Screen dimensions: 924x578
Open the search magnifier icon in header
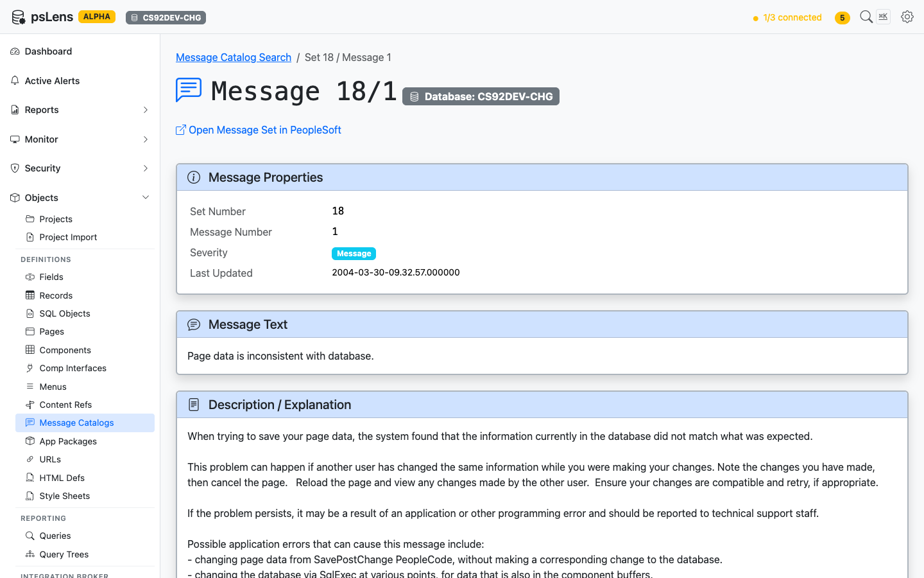coord(866,17)
